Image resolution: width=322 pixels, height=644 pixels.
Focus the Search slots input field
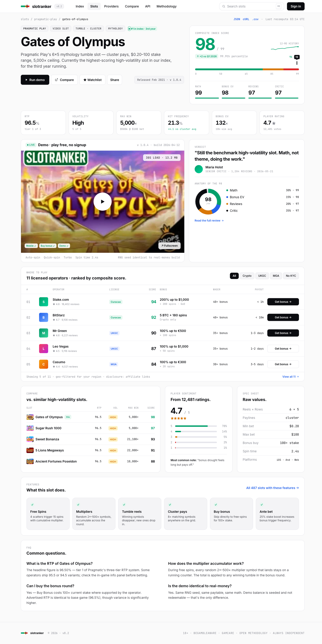click(x=251, y=7)
